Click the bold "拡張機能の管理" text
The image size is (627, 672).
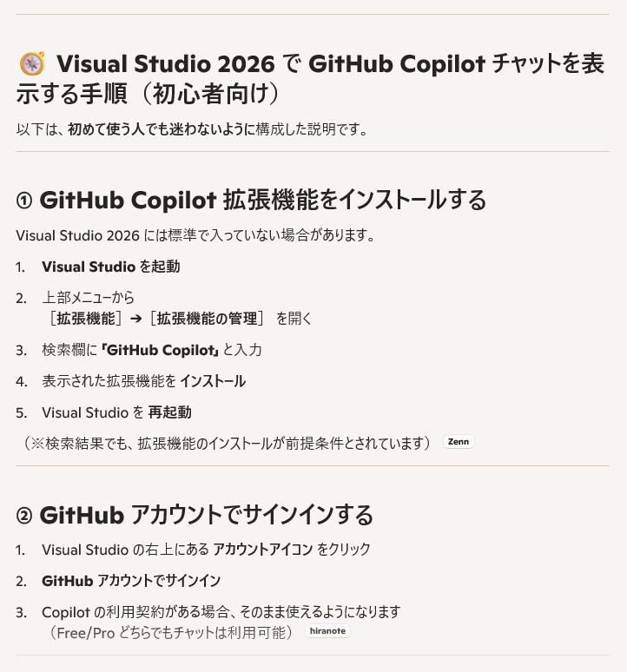[207, 319]
